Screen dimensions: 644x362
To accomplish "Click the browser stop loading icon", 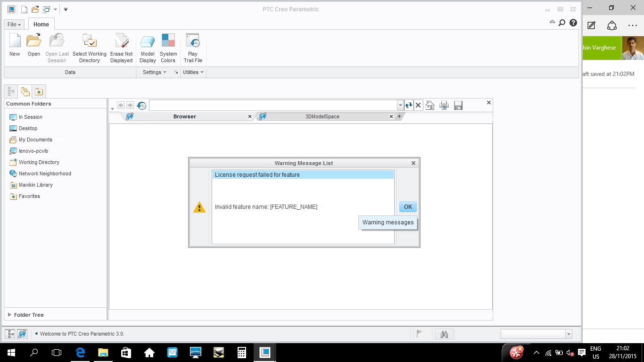I will 418,106.
